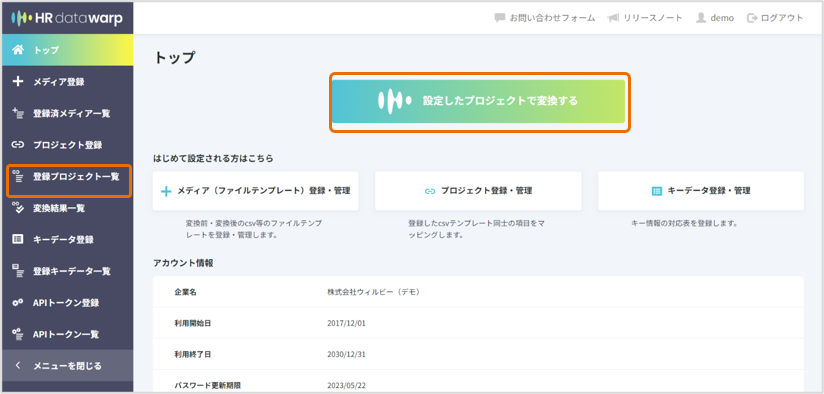
Task: Click the はじめて設定される方はこちら heading
Action: pyautogui.click(x=213, y=158)
